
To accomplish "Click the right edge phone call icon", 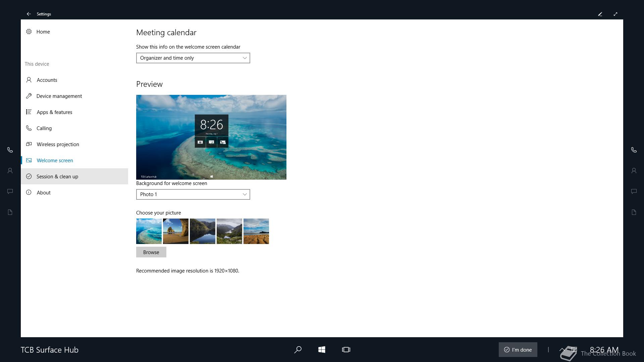I will click(634, 150).
